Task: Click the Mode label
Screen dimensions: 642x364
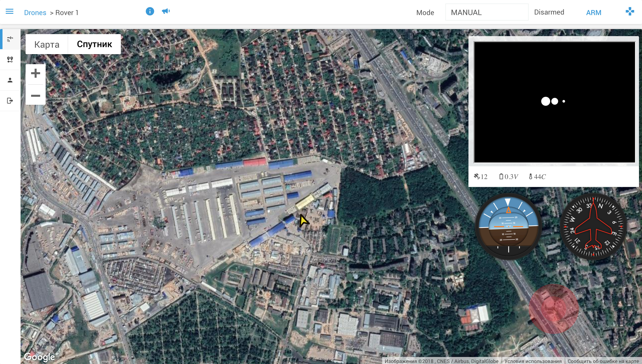Action: pos(425,13)
